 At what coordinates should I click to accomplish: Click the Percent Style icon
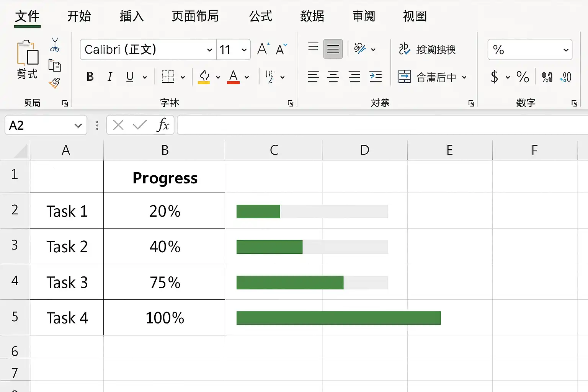[523, 77]
